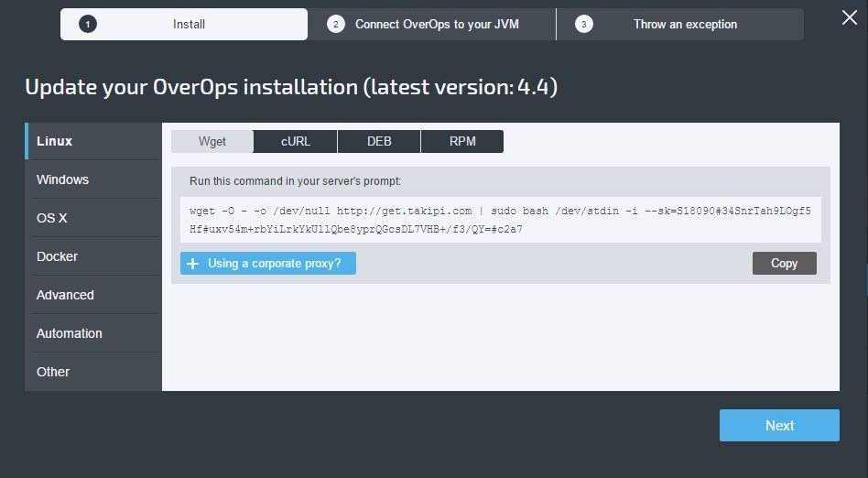Expand Using a corporate proxy option

click(268, 264)
